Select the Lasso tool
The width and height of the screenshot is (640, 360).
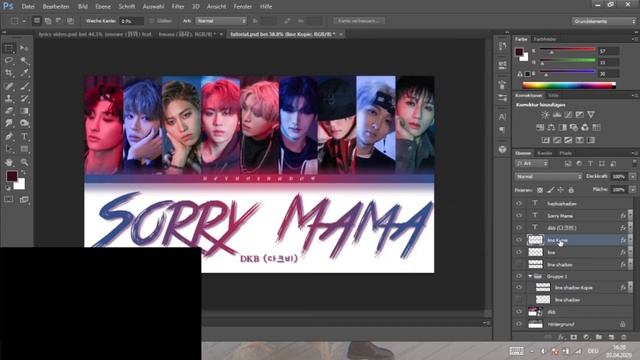click(9, 60)
